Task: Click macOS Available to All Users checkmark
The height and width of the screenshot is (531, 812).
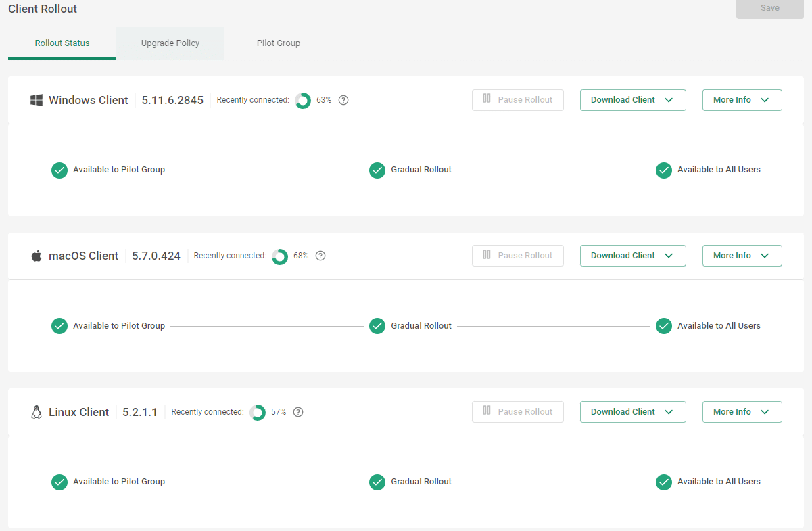Action: tap(664, 326)
